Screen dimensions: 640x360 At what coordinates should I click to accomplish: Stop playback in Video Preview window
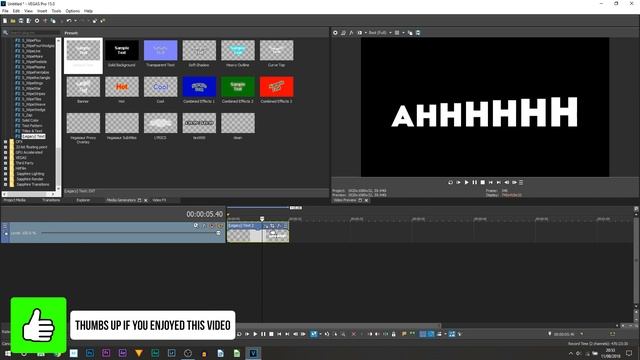pyautogui.click(x=482, y=182)
